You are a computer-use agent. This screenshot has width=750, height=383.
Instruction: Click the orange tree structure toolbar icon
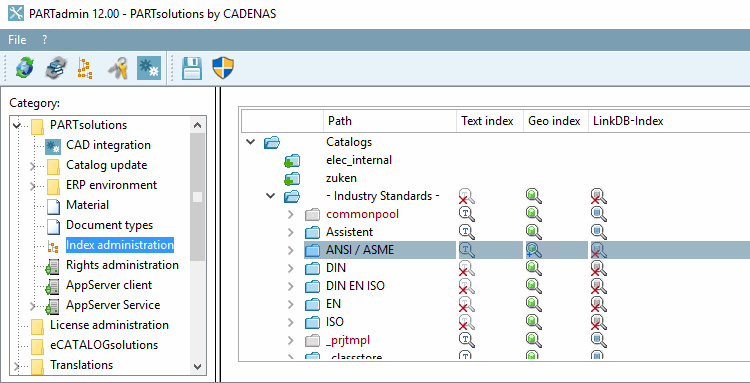[x=85, y=68]
